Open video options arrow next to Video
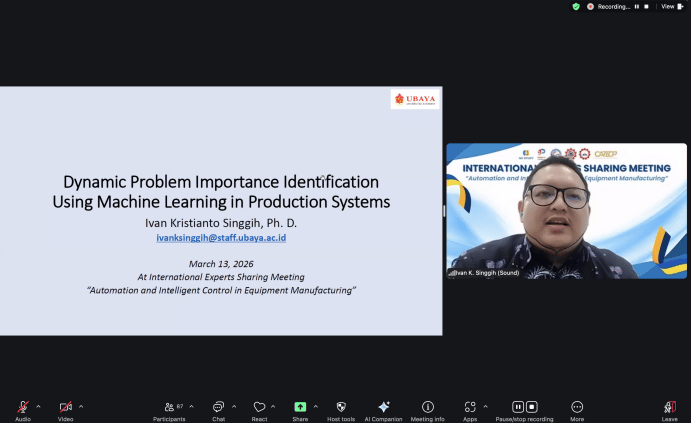 (x=81, y=407)
